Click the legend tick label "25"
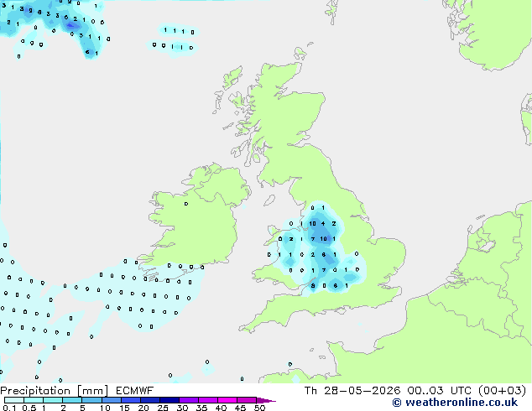This screenshot has height=411, width=532. tap(163, 408)
